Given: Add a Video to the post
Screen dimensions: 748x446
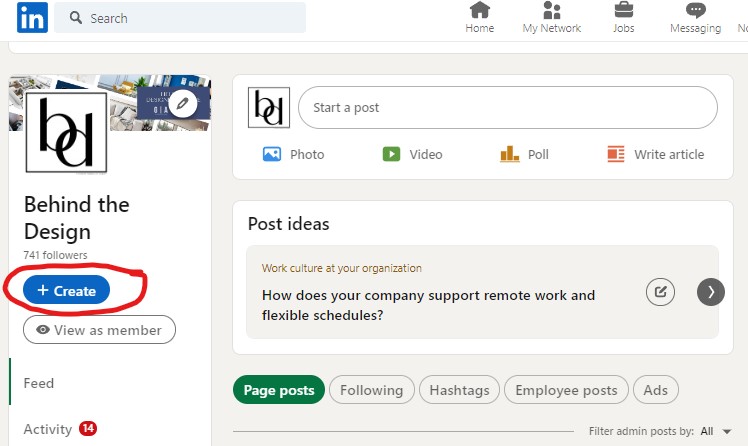Looking at the screenshot, I should click(413, 155).
